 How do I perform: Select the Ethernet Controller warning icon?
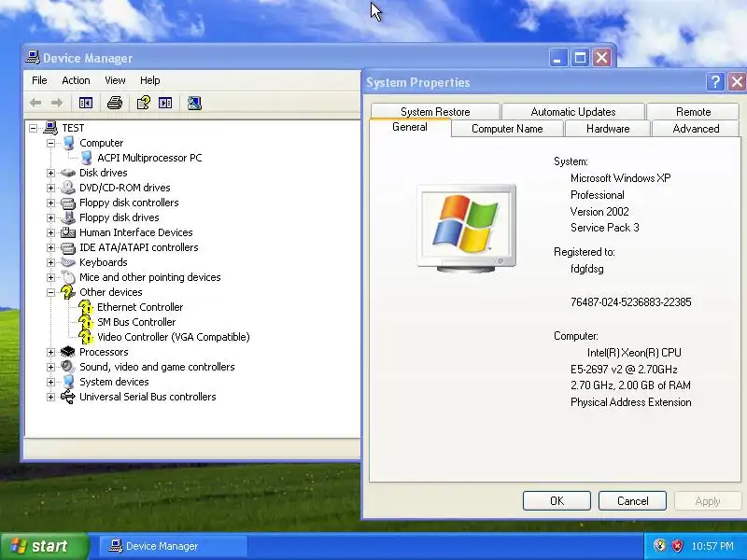[86, 307]
